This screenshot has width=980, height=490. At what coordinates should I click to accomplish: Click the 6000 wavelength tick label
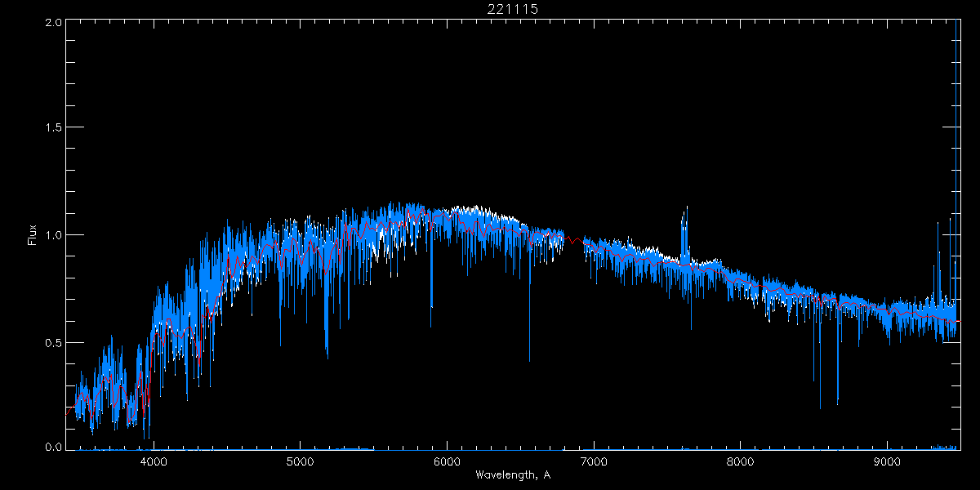click(x=448, y=461)
